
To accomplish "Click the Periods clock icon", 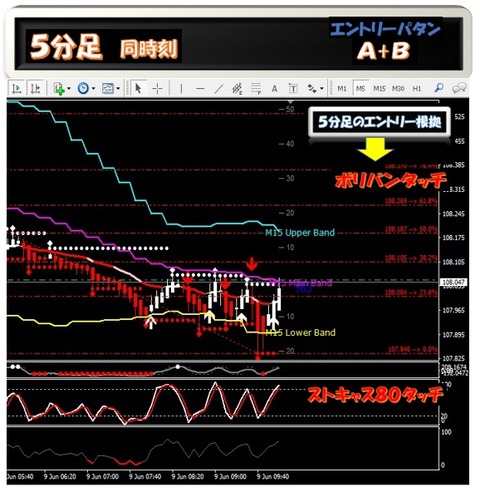I will [x=83, y=89].
